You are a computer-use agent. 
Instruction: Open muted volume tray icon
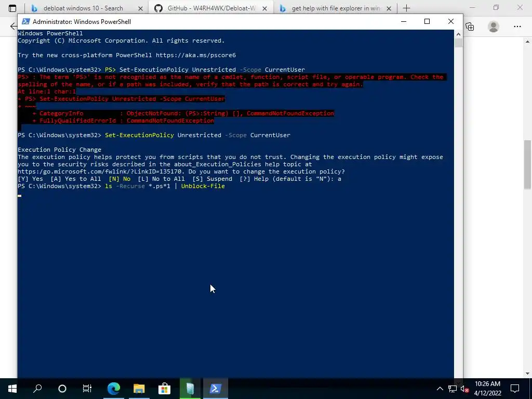click(465, 389)
